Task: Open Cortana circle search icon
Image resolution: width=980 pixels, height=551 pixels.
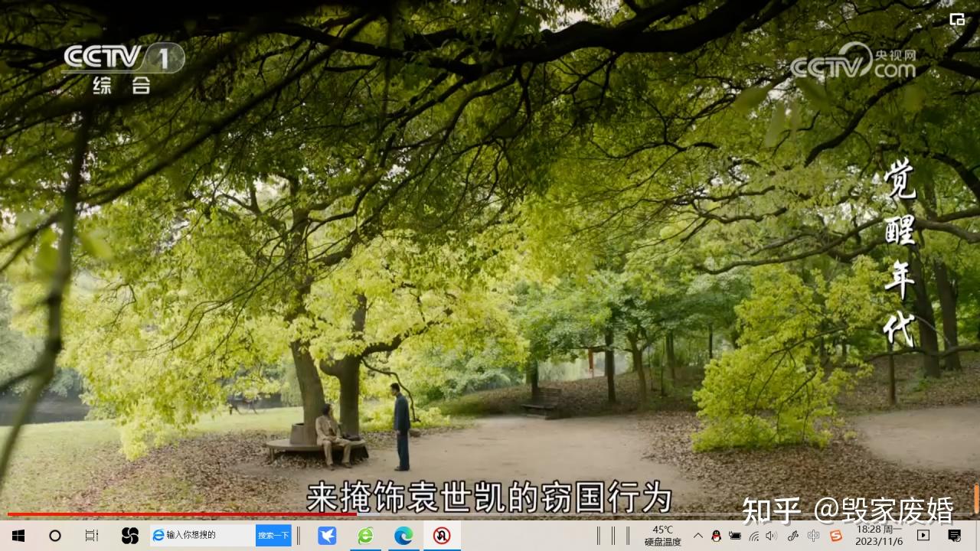Action: click(x=55, y=536)
